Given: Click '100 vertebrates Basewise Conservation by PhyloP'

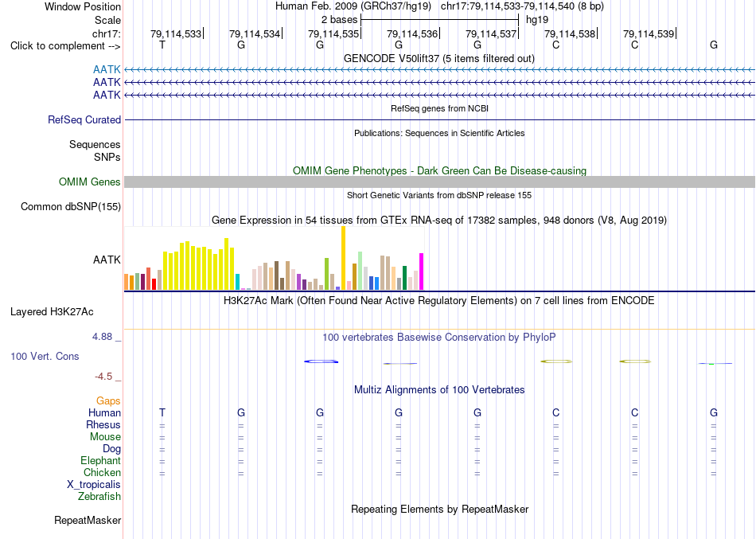Looking at the screenshot, I should [x=439, y=338].
